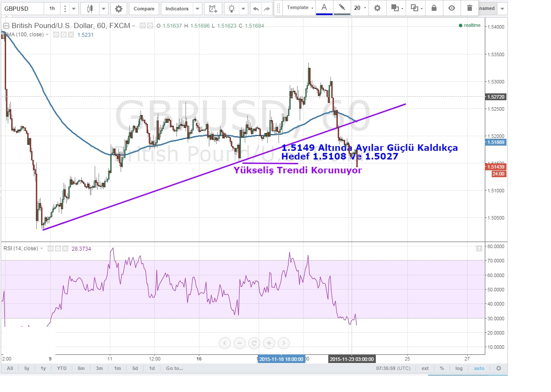Screen dimensions: 551x392
Task: Expand the Indicators dropdown arrow
Action: click(x=197, y=9)
